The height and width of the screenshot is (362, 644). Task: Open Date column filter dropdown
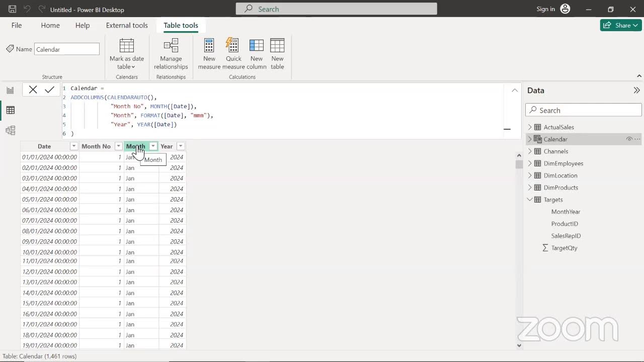[x=74, y=146]
